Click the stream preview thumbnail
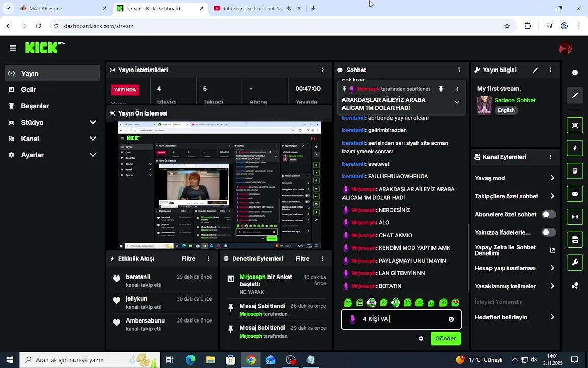This screenshot has height=368, width=588. click(219, 185)
